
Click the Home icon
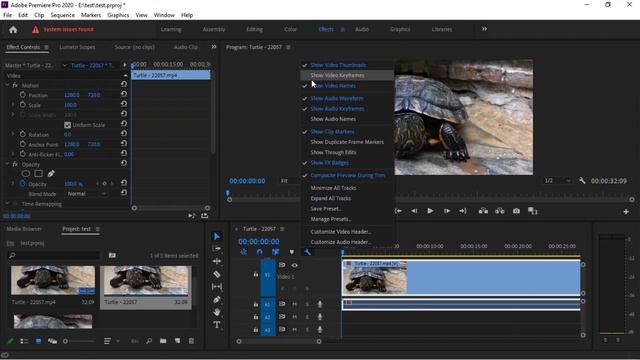[13, 29]
